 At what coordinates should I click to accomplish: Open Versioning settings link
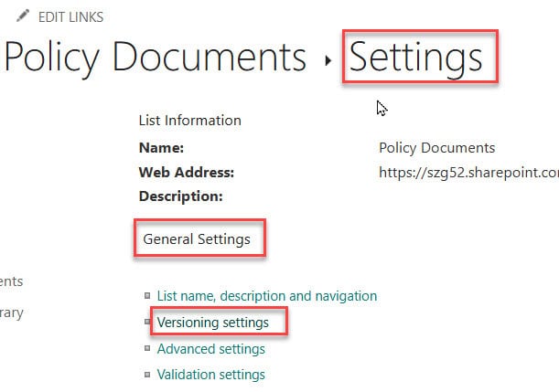pos(213,323)
